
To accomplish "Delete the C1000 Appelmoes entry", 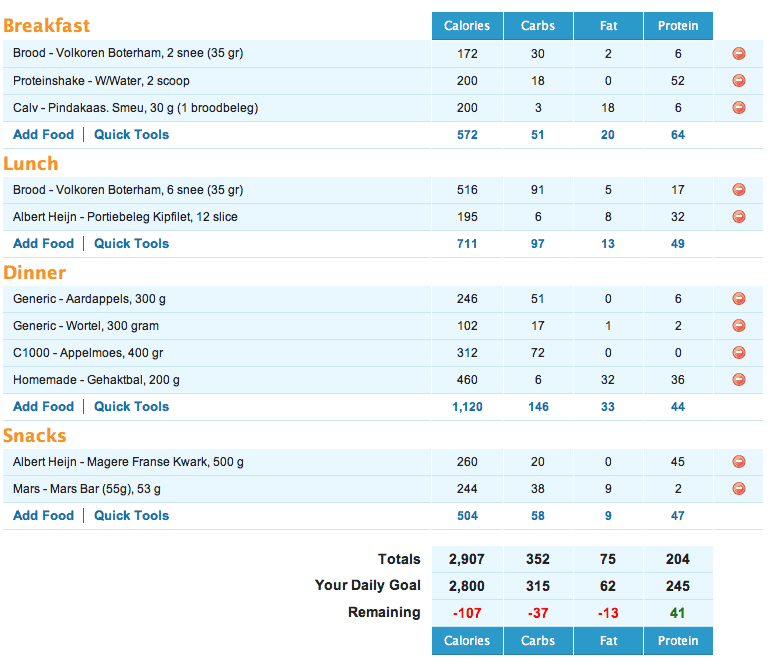I will (x=739, y=353).
